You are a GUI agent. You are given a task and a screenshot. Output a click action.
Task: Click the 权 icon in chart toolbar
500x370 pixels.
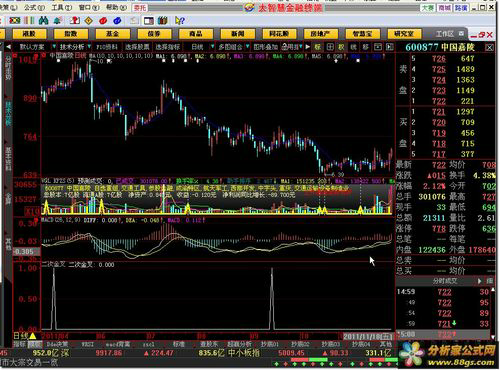342,47
